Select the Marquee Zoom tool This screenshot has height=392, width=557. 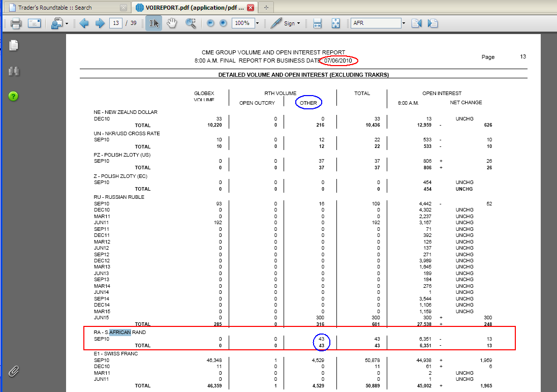[191, 23]
